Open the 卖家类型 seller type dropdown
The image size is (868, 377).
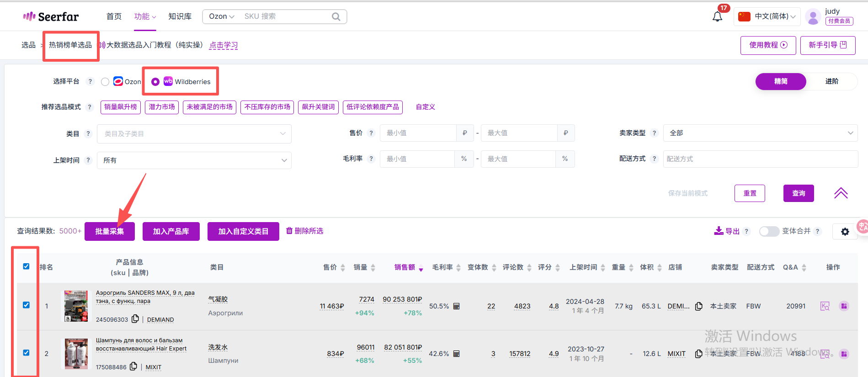point(760,133)
